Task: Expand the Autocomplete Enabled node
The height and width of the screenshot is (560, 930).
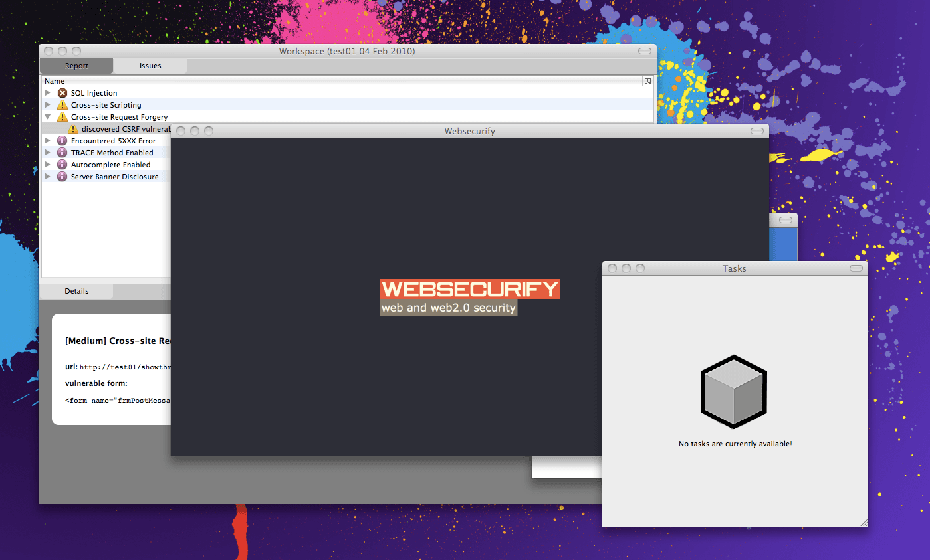Action: click(48, 165)
